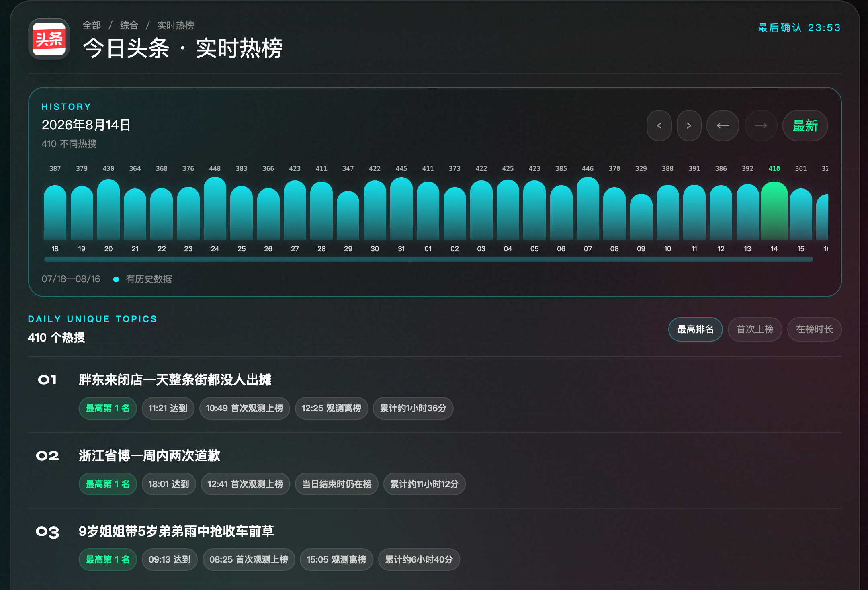Select the bar for day 26 (366)

click(x=268, y=214)
